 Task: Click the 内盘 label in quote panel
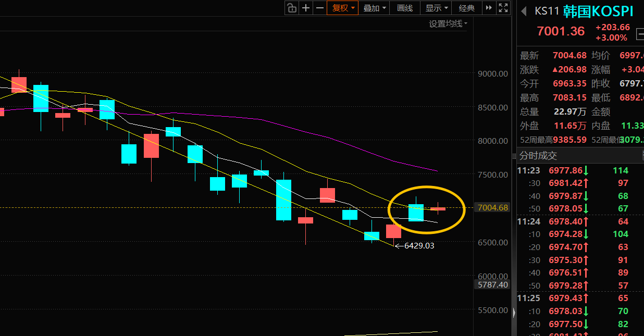point(601,126)
